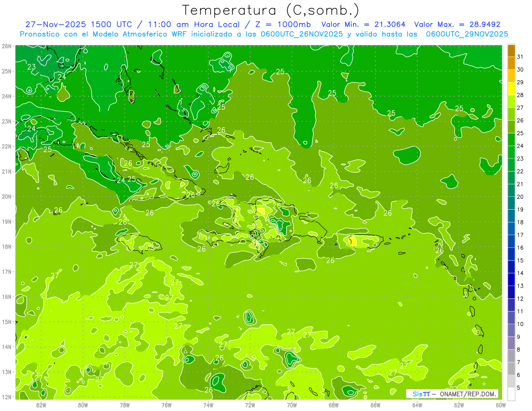Click the '22' label in the color legend
This screenshot has width=532, height=411.
point(520,171)
